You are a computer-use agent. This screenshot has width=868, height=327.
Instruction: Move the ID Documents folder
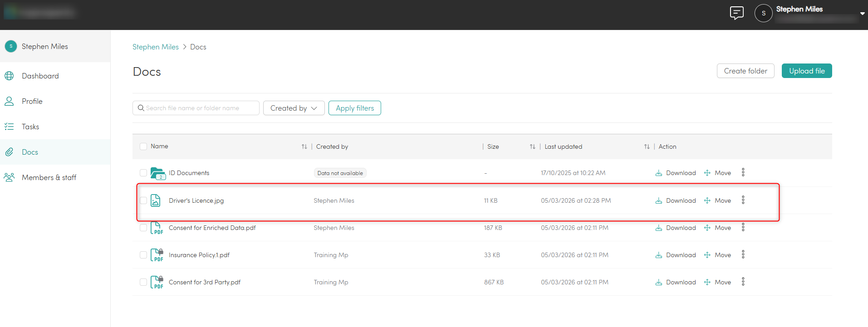pos(717,173)
